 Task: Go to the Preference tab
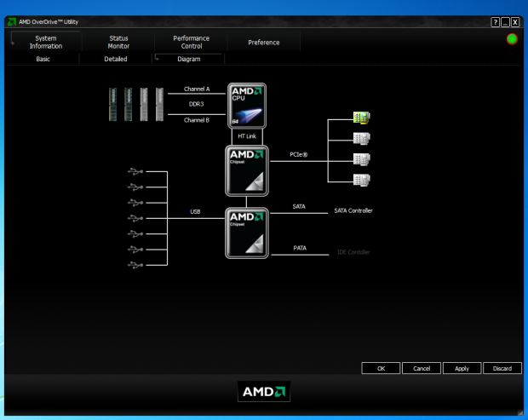pyautogui.click(x=263, y=42)
